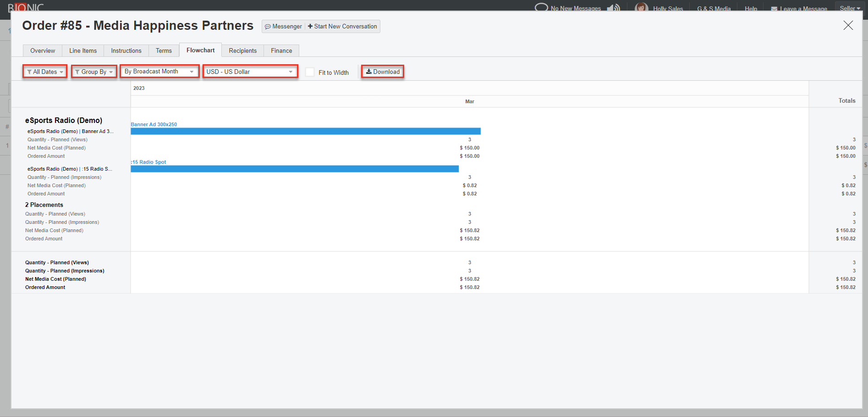Expand the Group By menu
Image resolution: width=868 pixels, height=417 pixels.
(94, 72)
